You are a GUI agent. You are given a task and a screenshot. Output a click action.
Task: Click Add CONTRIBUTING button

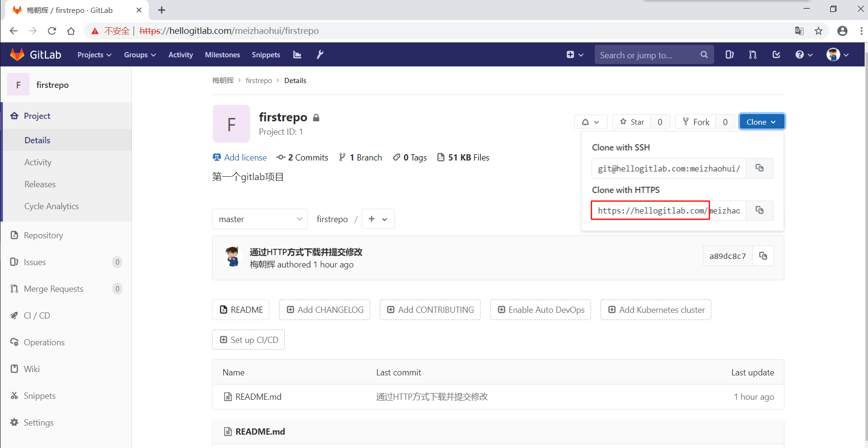(x=430, y=309)
